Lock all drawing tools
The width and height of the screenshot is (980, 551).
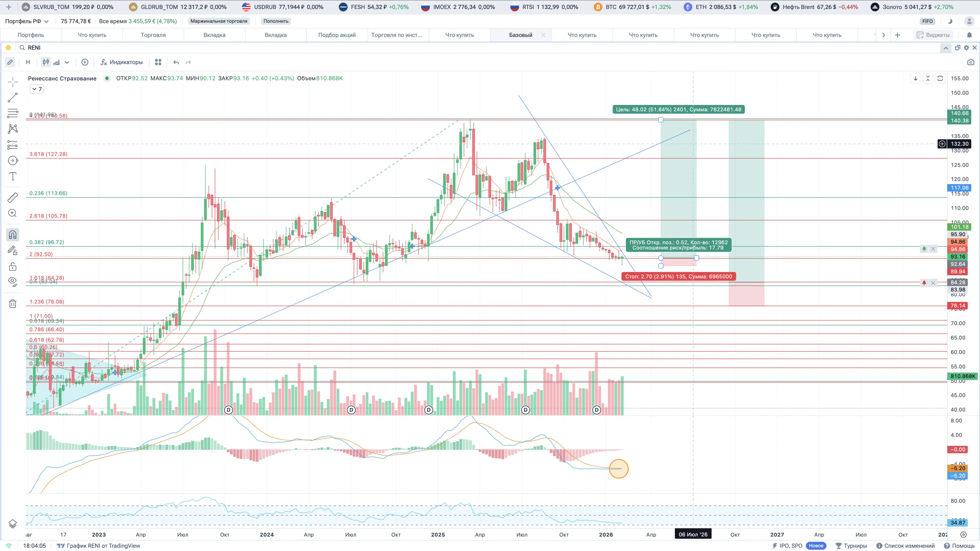12,266
